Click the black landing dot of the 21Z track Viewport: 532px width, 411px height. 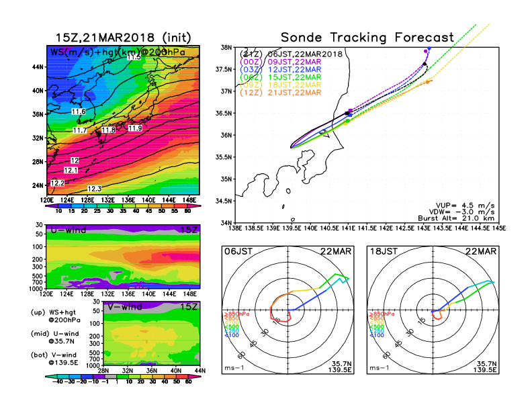click(x=425, y=64)
